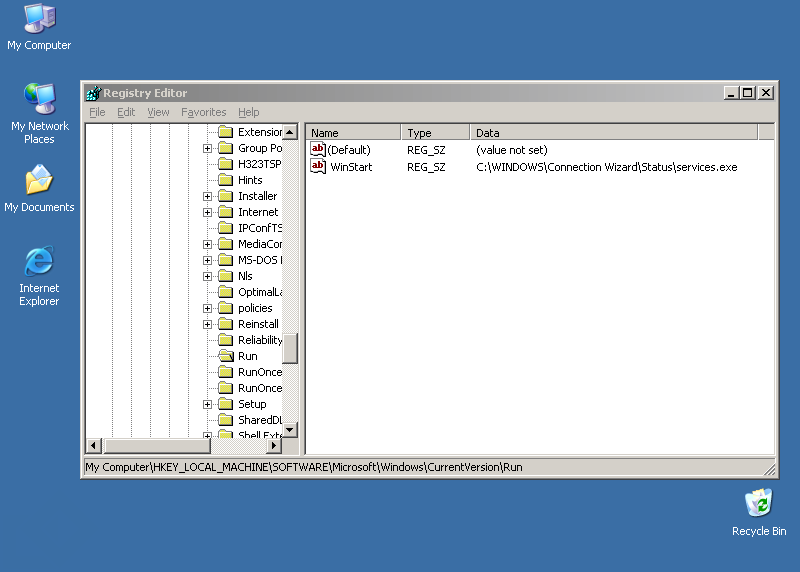The width and height of the screenshot is (800, 572).
Task: Open the Help menu
Action: [248, 112]
